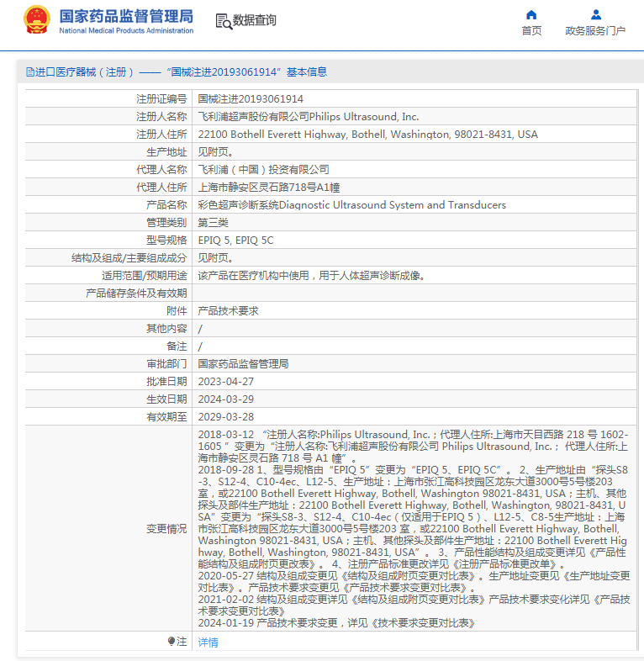Click 见附页。 in the 结构及组成 row

pyautogui.click(x=215, y=258)
